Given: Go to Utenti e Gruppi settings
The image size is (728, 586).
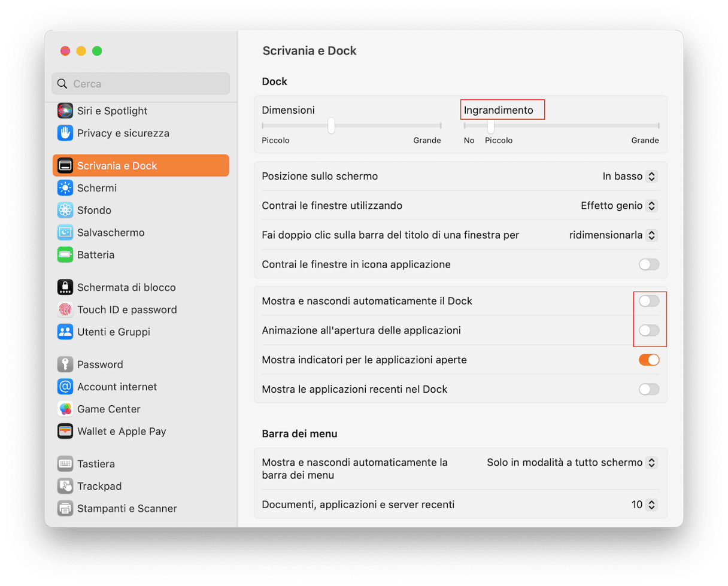Looking at the screenshot, I should click(x=113, y=332).
